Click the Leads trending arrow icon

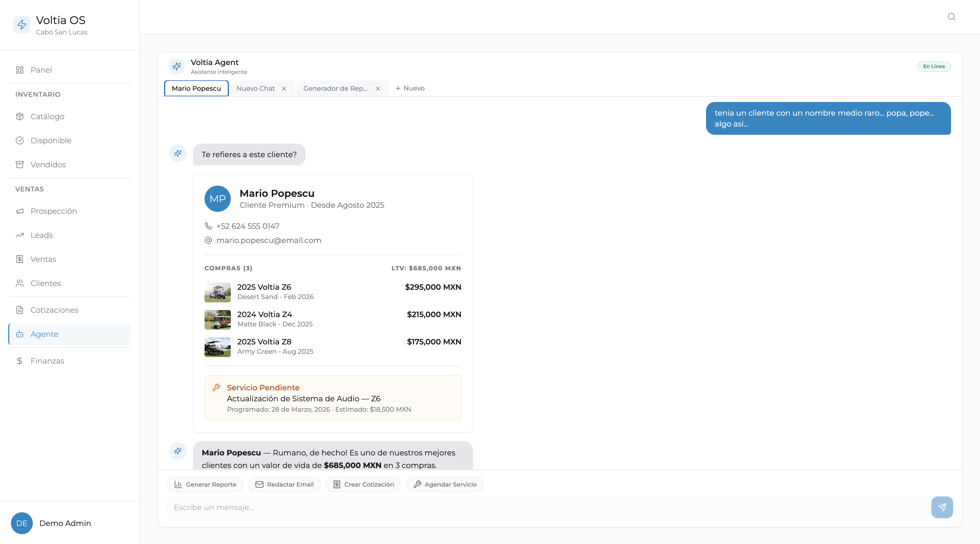tap(20, 235)
